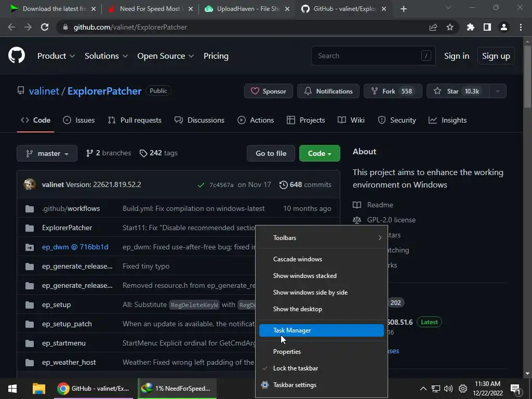Click the GitHub octocat logo
Image resolution: width=532 pixels, height=399 pixels.
tap(17, 56)
